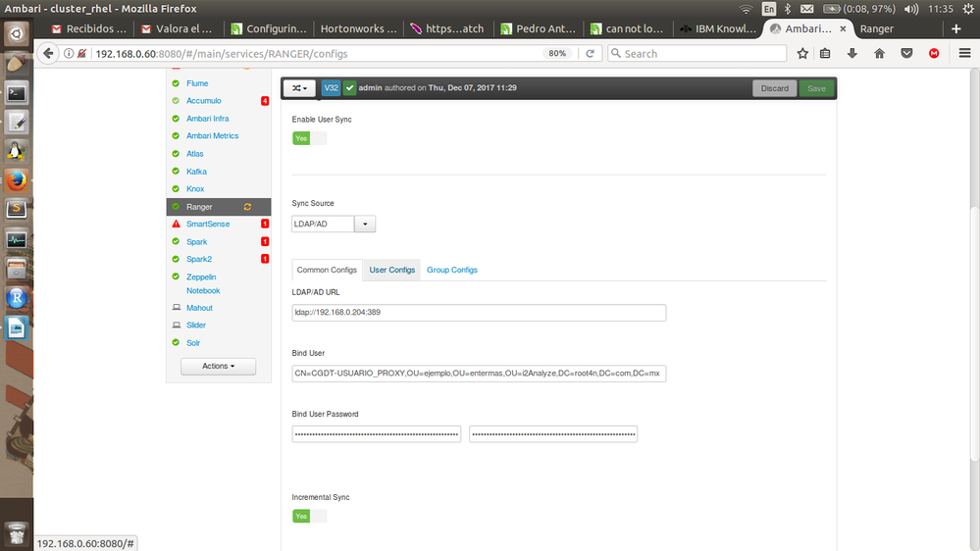Screen dimensions: 980x551
Task: Click the SmartSense red alert badge
Action: (x=265, y=224)
